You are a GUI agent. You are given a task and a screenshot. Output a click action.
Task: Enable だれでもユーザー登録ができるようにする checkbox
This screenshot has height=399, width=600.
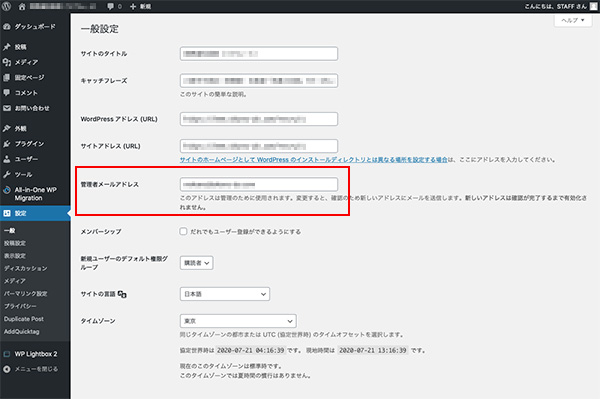[183, 231]
